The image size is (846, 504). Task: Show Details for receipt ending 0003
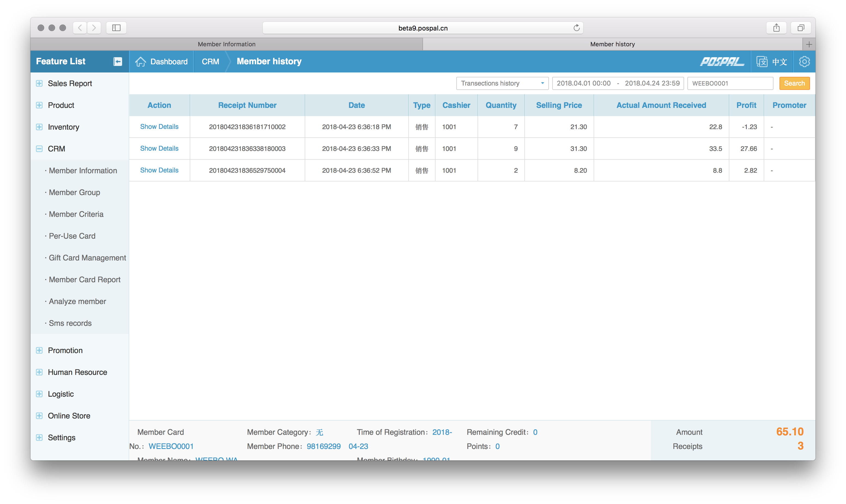coord(159,148)
